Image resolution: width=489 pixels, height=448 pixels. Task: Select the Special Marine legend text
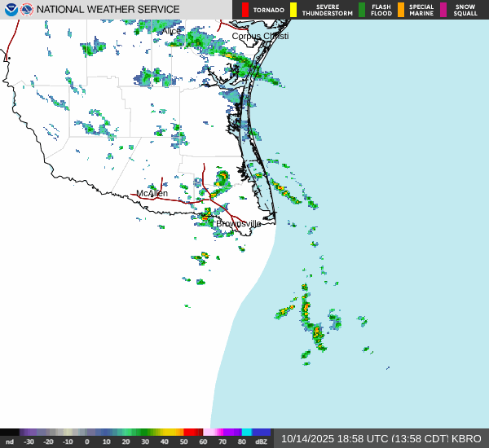(421, 10)
